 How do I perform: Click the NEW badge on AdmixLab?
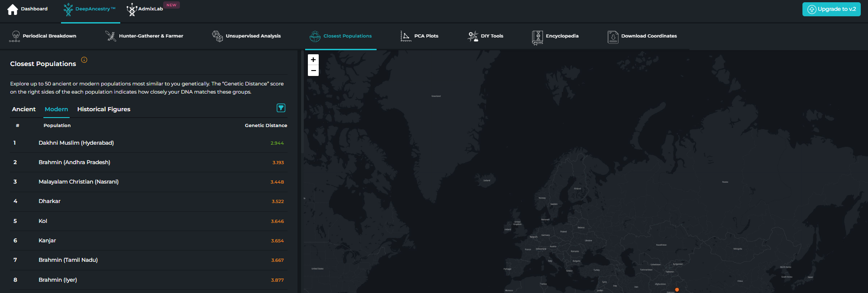171,5
